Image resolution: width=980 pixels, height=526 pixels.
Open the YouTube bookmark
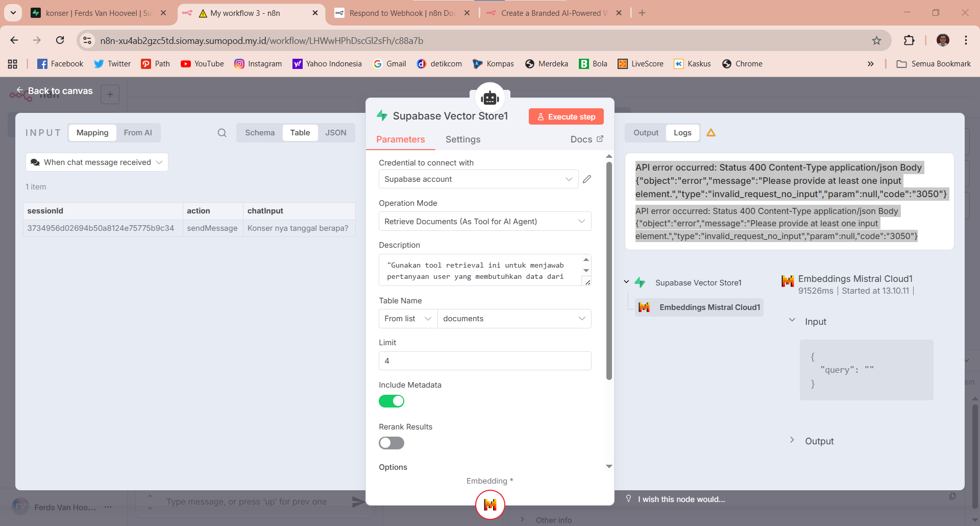click(x=202, y=64)
